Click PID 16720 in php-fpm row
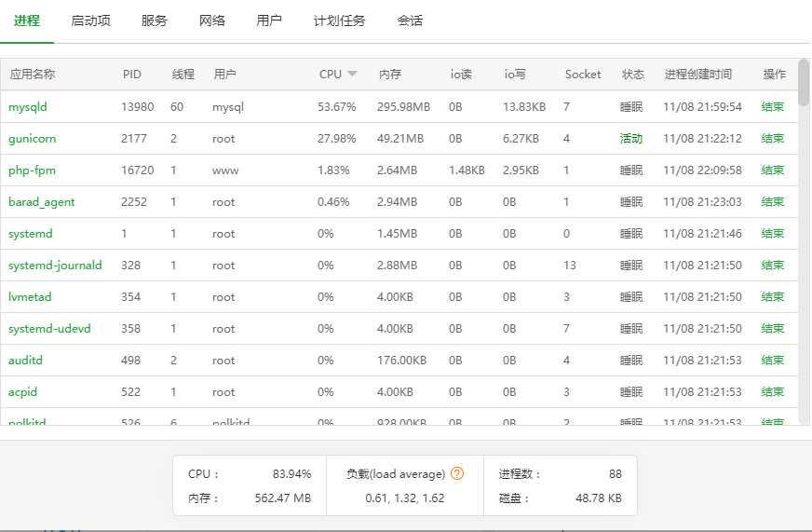The height and width of the screenshot is (532, 812). point(137,170)
